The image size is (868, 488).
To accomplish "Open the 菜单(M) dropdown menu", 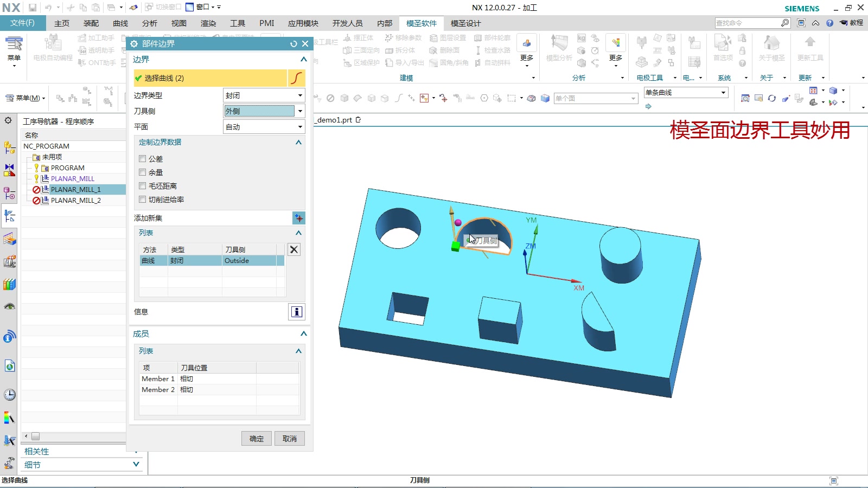I will [25, 98].
